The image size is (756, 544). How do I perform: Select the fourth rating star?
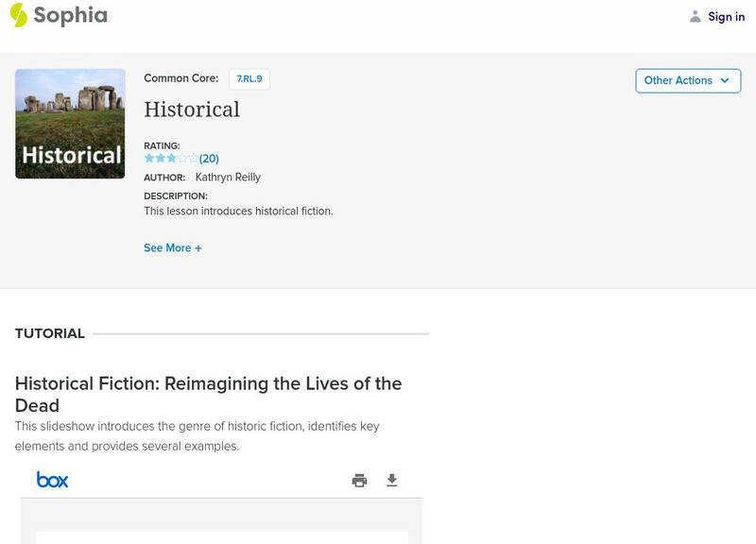click(x=182, y=159)
